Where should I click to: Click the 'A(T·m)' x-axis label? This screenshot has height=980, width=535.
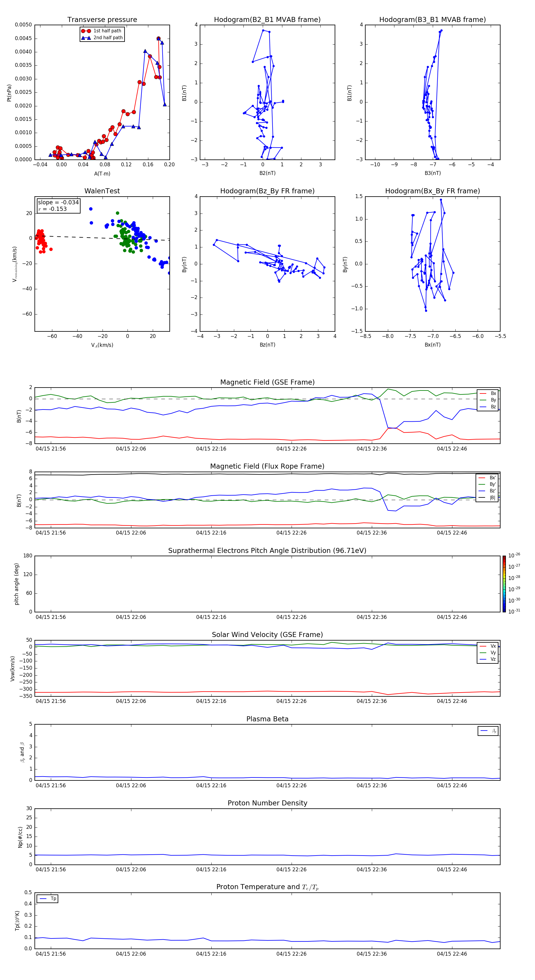click(102, 174)
